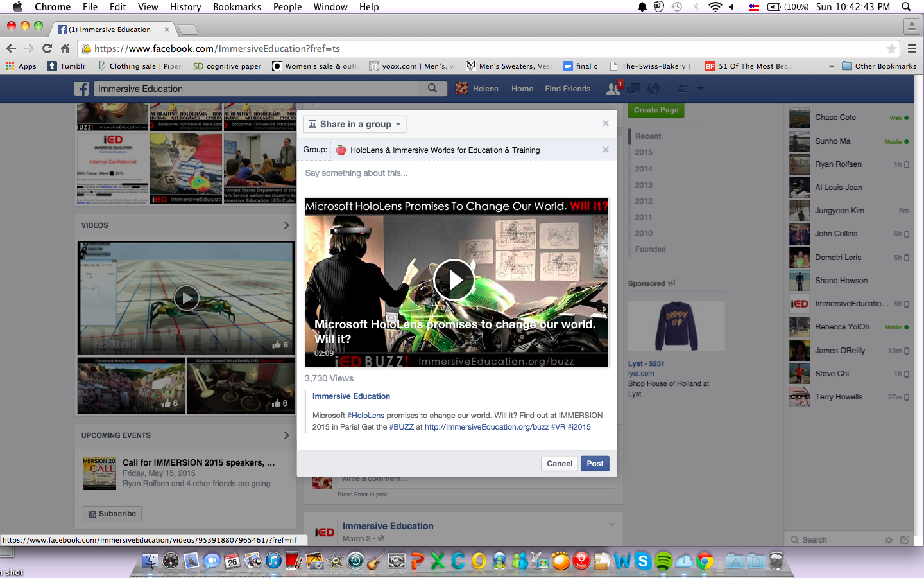Click the Say something about this field
Viewport: 924px width, 578px height.
click(457, 173)
